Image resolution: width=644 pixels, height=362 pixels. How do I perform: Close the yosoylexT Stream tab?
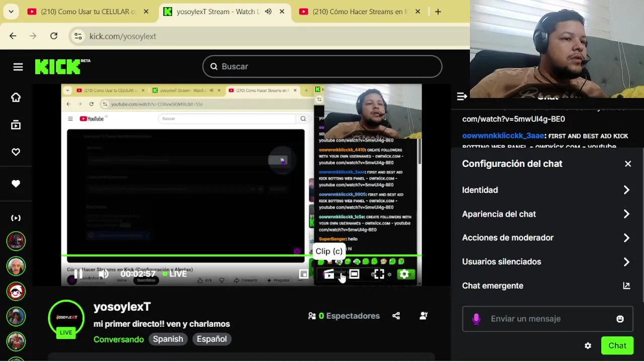click(x=282, y=12)
